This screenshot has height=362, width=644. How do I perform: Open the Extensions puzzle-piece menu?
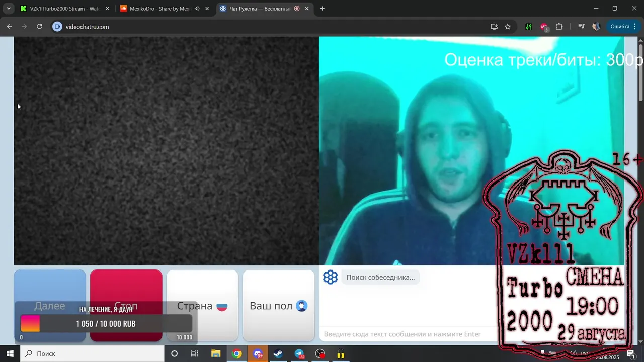559,27
